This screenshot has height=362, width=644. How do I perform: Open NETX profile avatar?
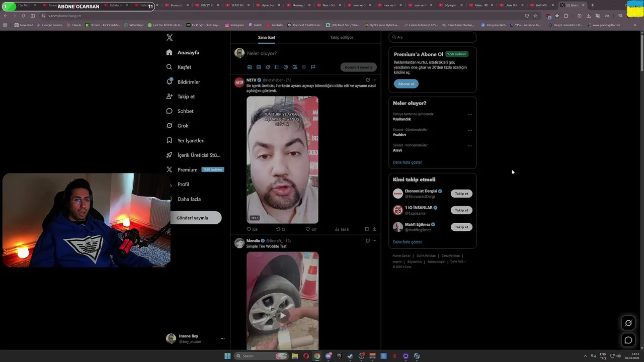point(239,82)
